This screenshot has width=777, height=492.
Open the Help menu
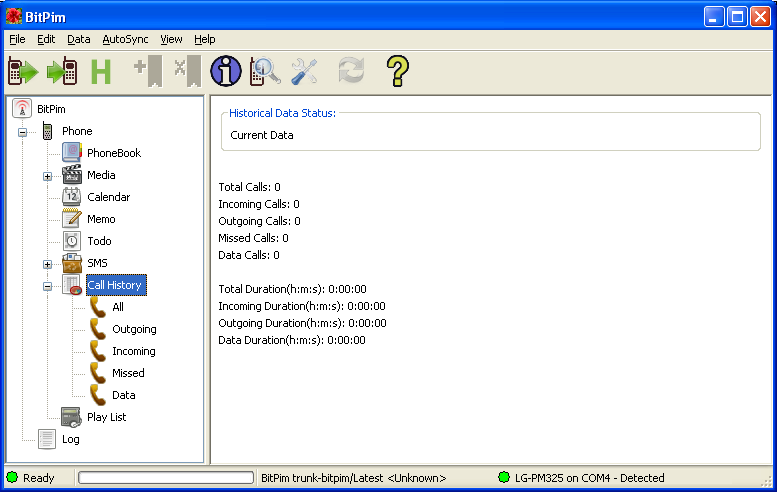pos(204,39)
